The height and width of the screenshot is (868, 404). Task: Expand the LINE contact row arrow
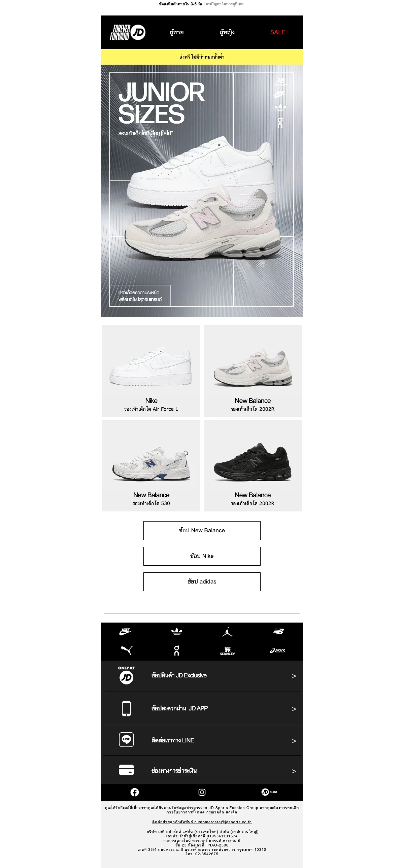tap(294, 741)
